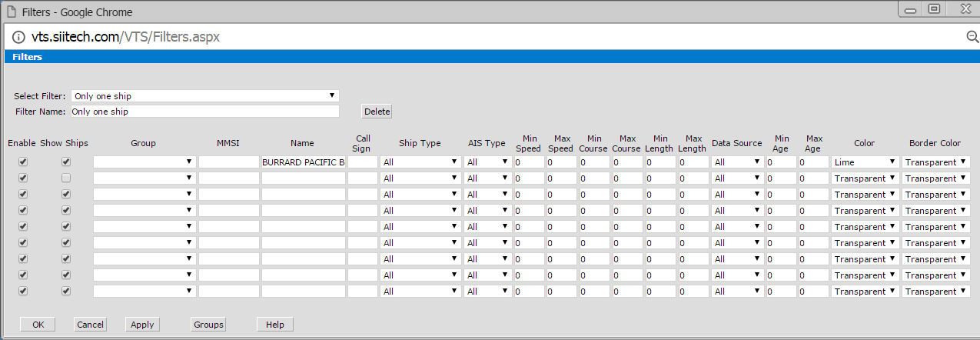
Task: Click the zoom magnifier icon in address bar
Action: (x=972, y=37)
